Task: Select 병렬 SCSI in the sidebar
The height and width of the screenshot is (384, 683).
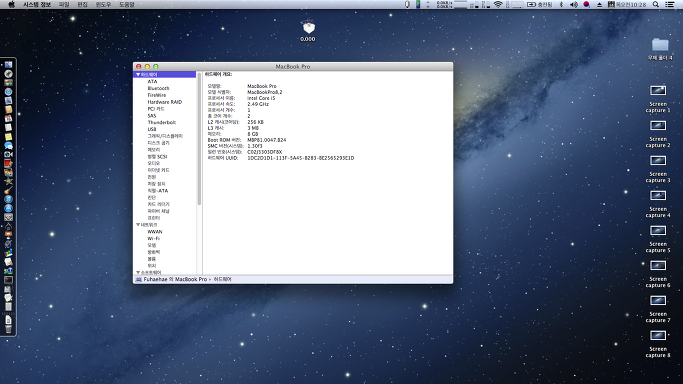Action: coord(157,156)
